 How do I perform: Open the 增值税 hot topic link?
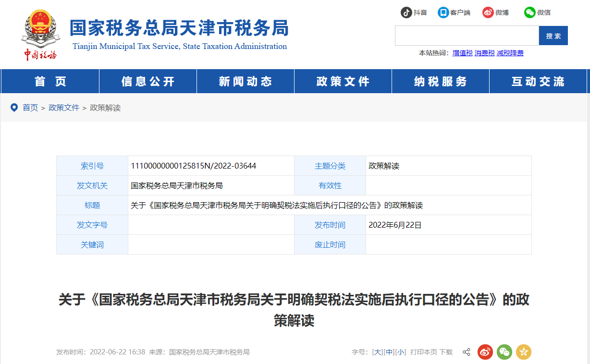(462, 52)
